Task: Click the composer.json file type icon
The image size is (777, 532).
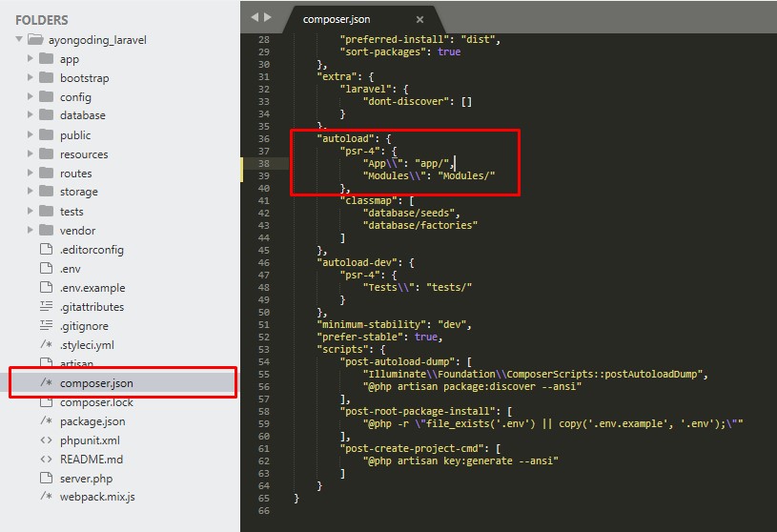Action: tap(46, 382)
